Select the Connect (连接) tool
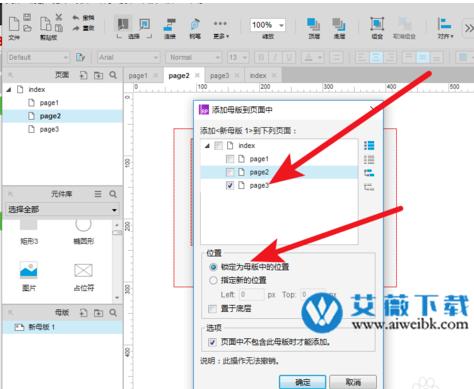Viewport: 474px width, 389px height. 170,28
